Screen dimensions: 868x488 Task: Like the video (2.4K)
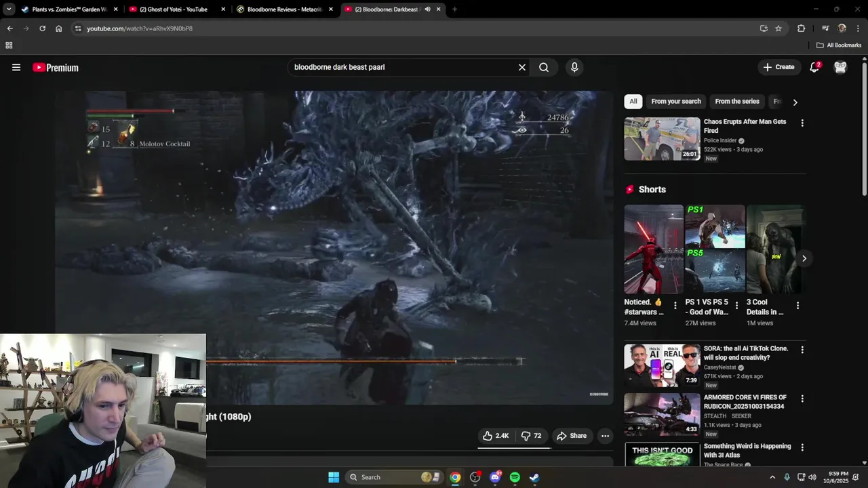pyautogui.click(x=495, y=436)
